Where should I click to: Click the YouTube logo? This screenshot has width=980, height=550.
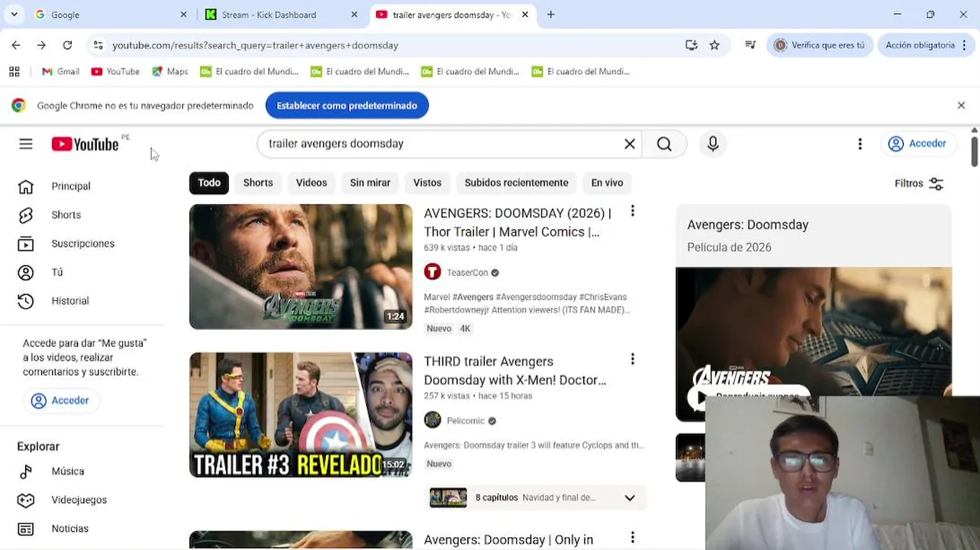[85, 144]
